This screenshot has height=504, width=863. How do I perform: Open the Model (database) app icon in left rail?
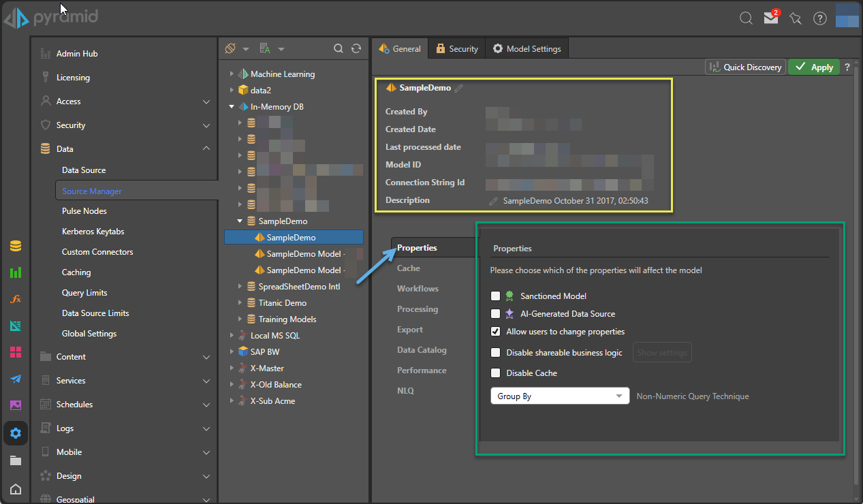15,246
